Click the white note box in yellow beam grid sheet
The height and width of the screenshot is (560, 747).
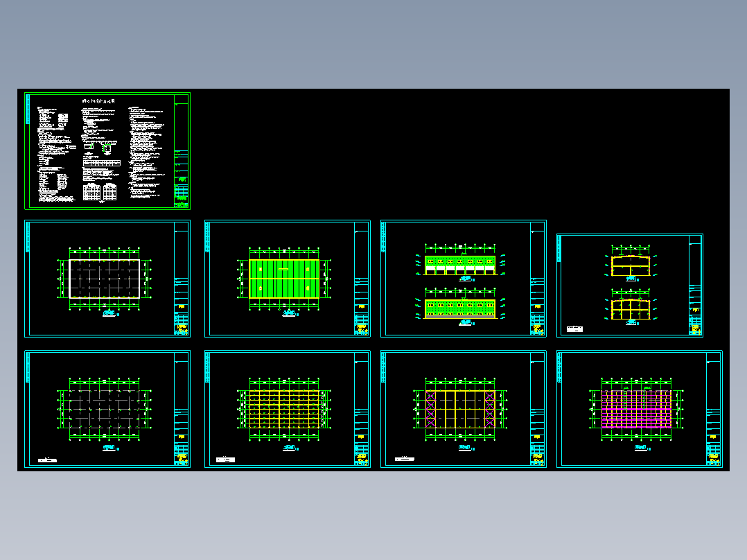(225, 460)
